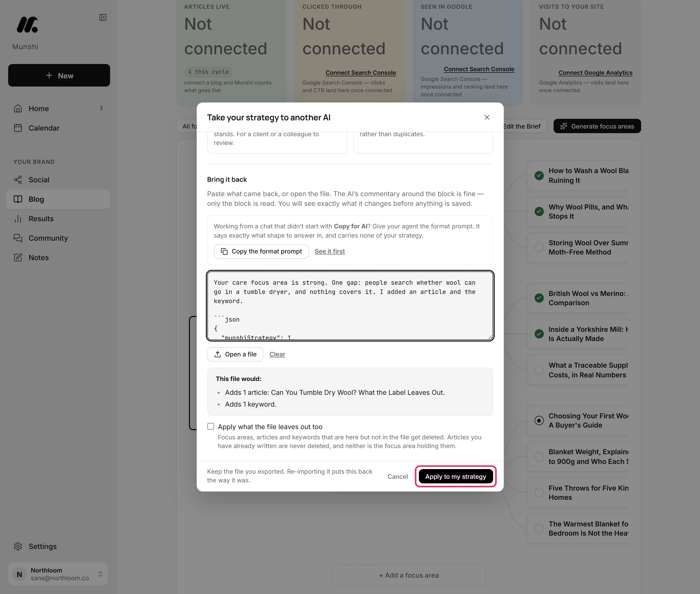
Task: Select Blog in the sidebar
Action: click(x=58, y=199)
